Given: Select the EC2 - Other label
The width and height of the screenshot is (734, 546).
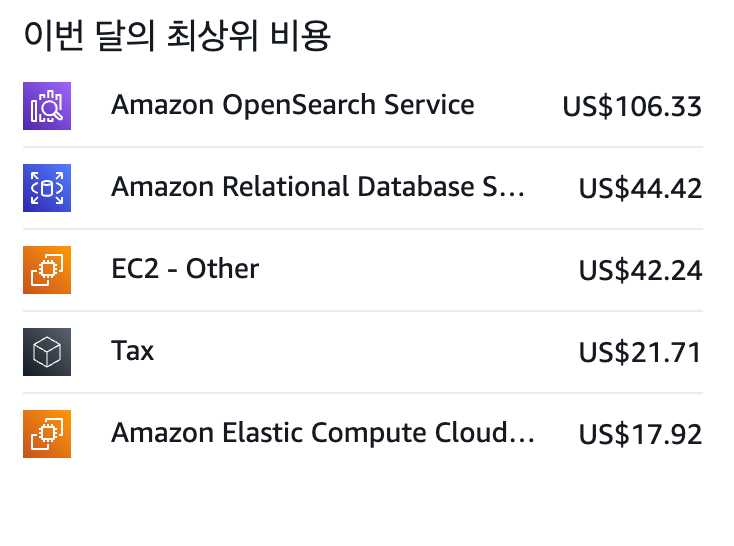Looking at the screenshot, I should coord(185,269).
